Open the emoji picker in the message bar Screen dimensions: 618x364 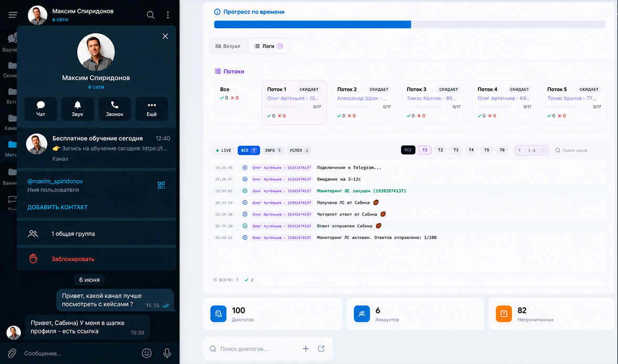146,354
